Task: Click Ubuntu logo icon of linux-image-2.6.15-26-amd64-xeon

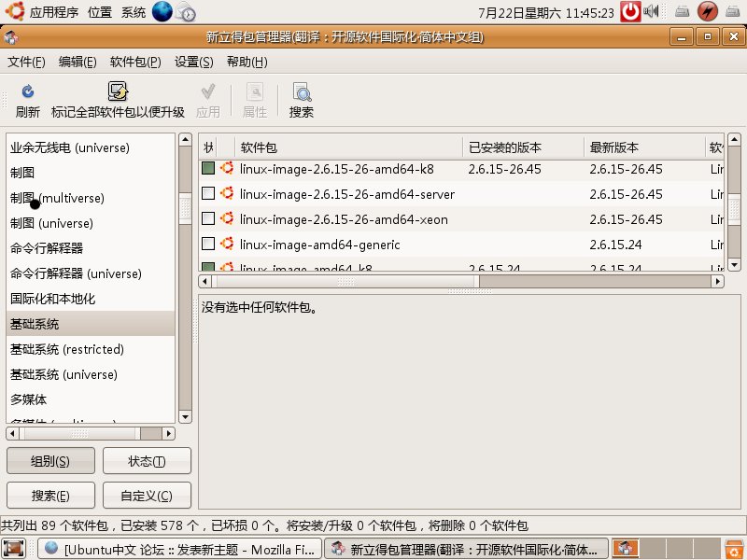Action: tap(227, 218)
